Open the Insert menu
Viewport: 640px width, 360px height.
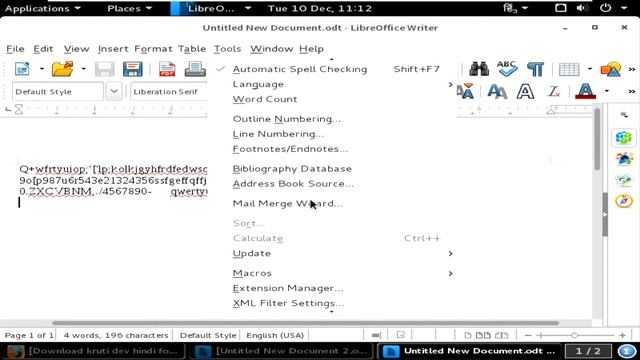tap(113, 49)
